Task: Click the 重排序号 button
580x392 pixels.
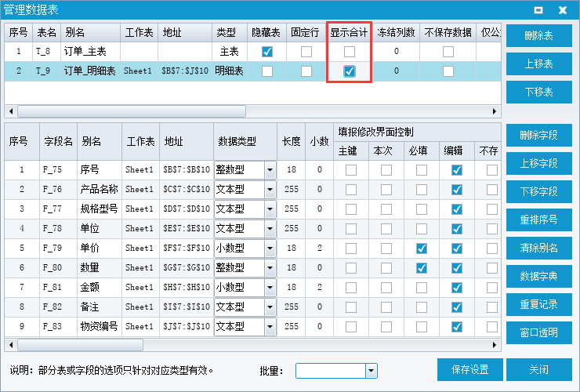Action: 539,220
